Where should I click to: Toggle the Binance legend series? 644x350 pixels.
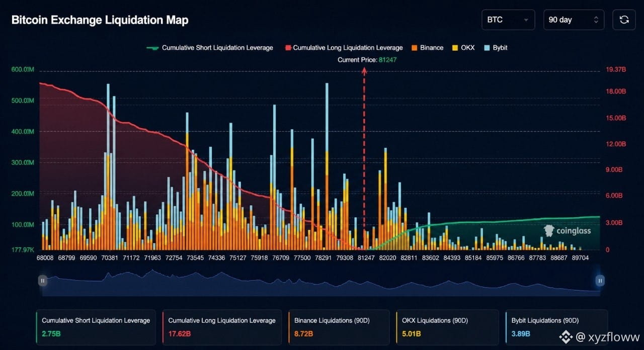pos(428,48)
